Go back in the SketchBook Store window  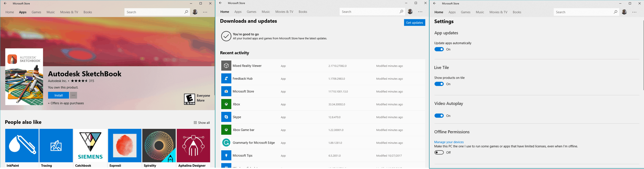5,4
